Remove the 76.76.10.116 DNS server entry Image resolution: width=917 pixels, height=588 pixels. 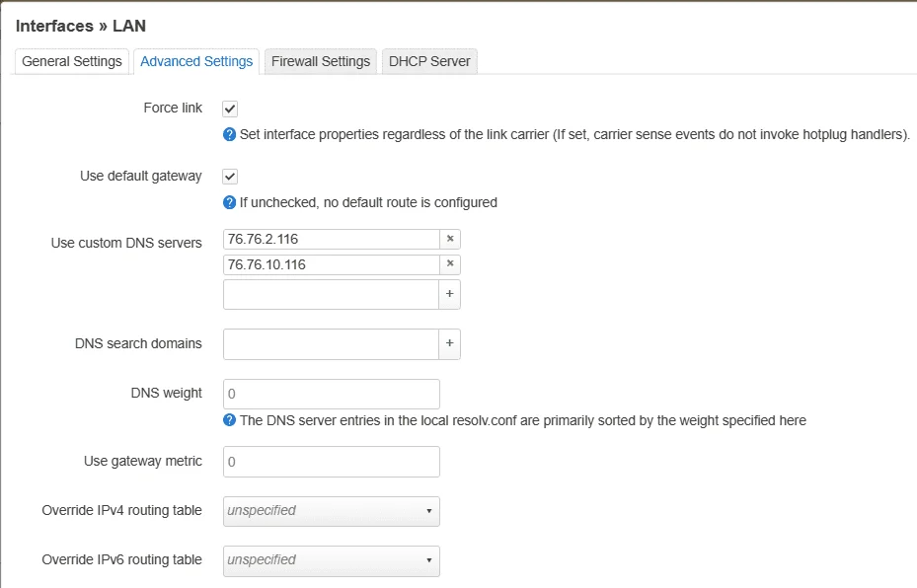(450, 264)
